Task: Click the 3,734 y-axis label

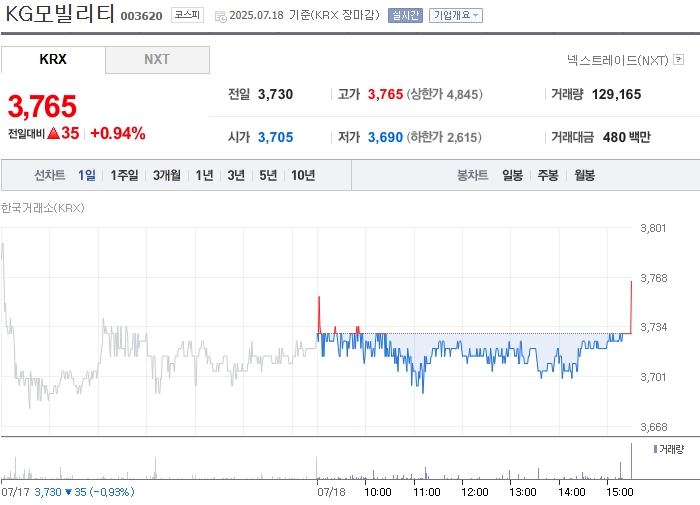Action: 654,327
